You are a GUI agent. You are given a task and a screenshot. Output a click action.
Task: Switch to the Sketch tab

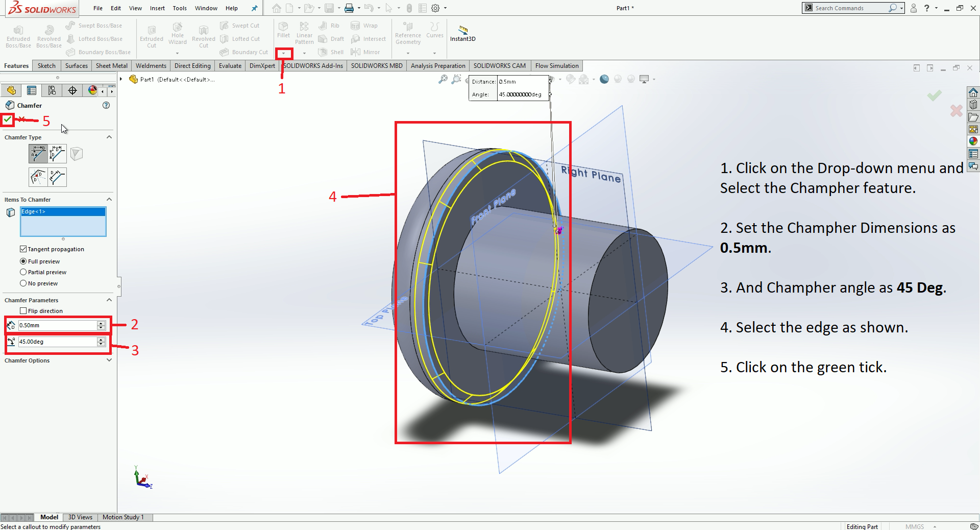click(x=46, y=66)
